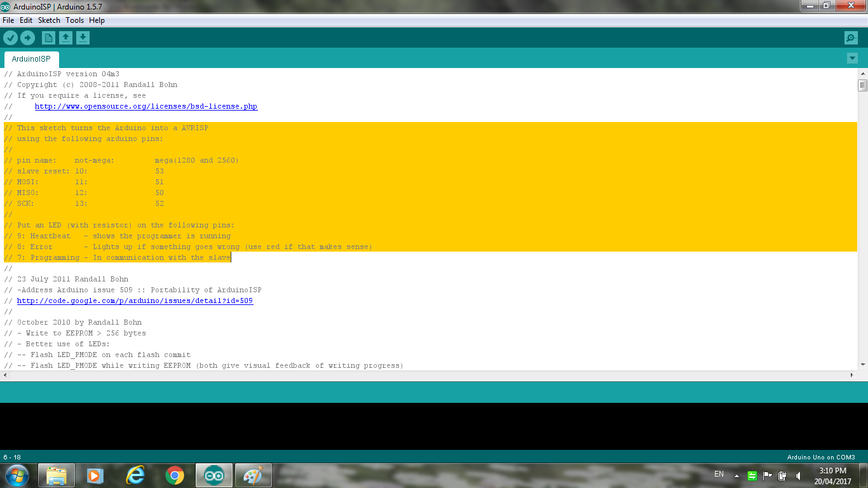Click 'Arduino Uno on COM3' status text

coord(821,457)
